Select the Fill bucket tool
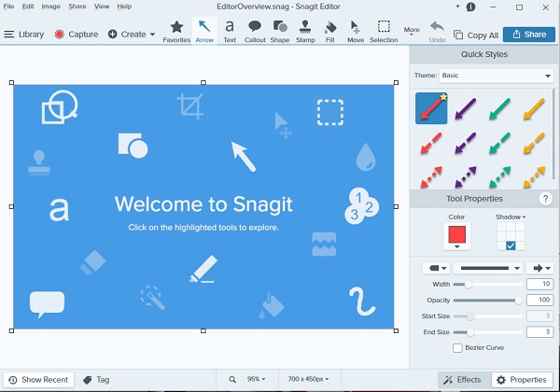560x392 pixels. click(x=330, y=31)
